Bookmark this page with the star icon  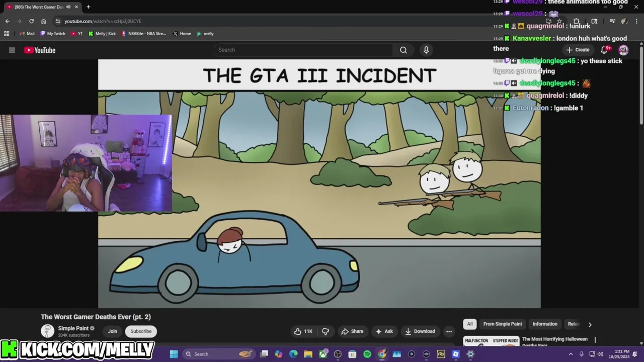coord(559,21)
